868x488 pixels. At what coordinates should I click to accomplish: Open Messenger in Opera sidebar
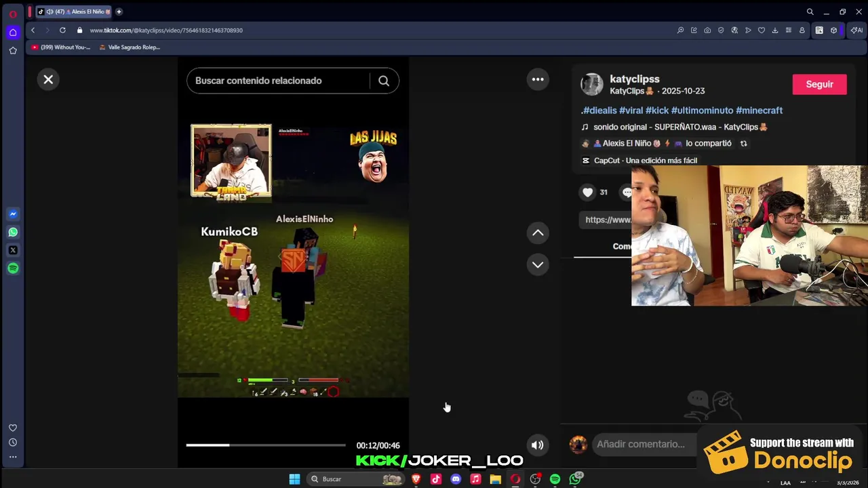(x=13, y=213)
